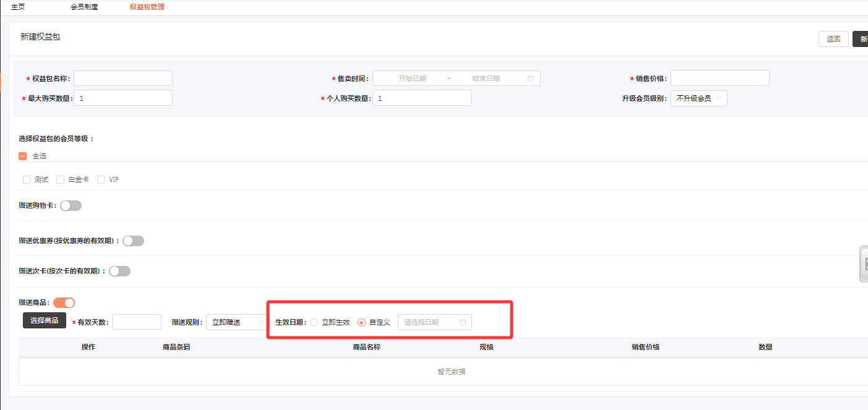Click the 选择商品 button

45,320
